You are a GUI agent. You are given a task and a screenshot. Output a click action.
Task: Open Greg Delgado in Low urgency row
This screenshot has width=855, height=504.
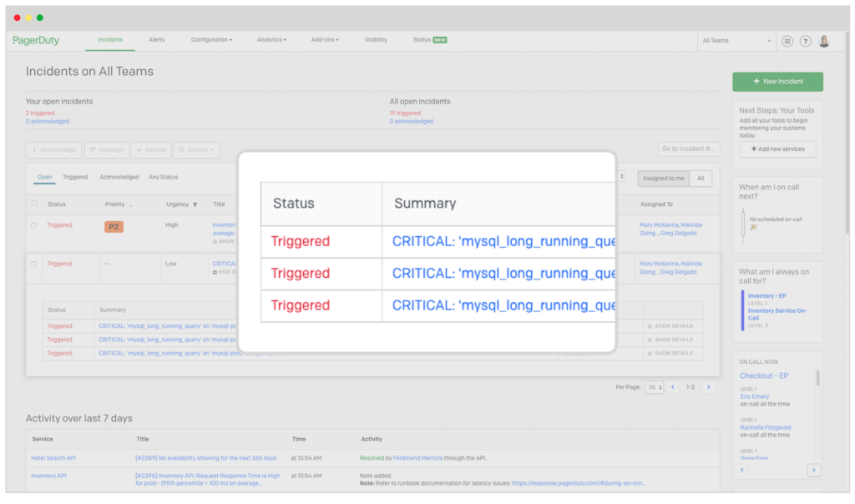[678, 272]
